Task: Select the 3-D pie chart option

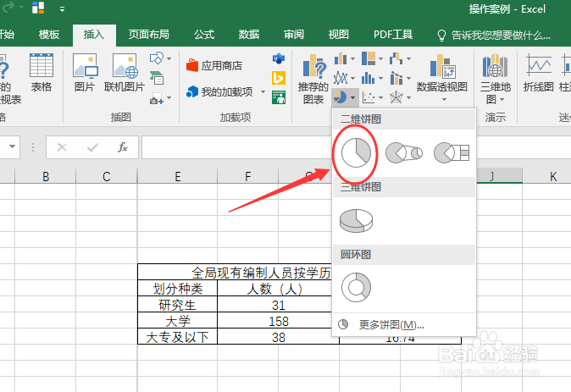Action: tap(356, 220)
